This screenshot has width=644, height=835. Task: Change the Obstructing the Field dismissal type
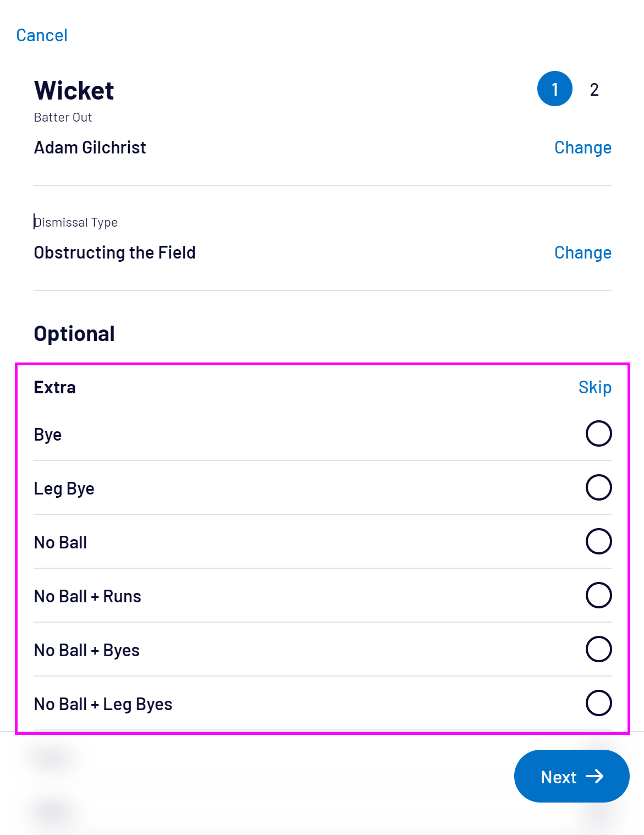click(582, 252)
